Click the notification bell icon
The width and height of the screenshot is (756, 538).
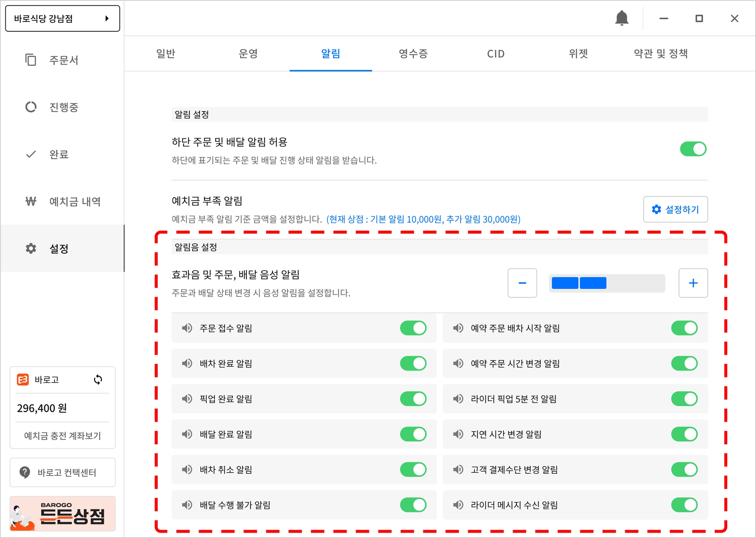[621, 18]
